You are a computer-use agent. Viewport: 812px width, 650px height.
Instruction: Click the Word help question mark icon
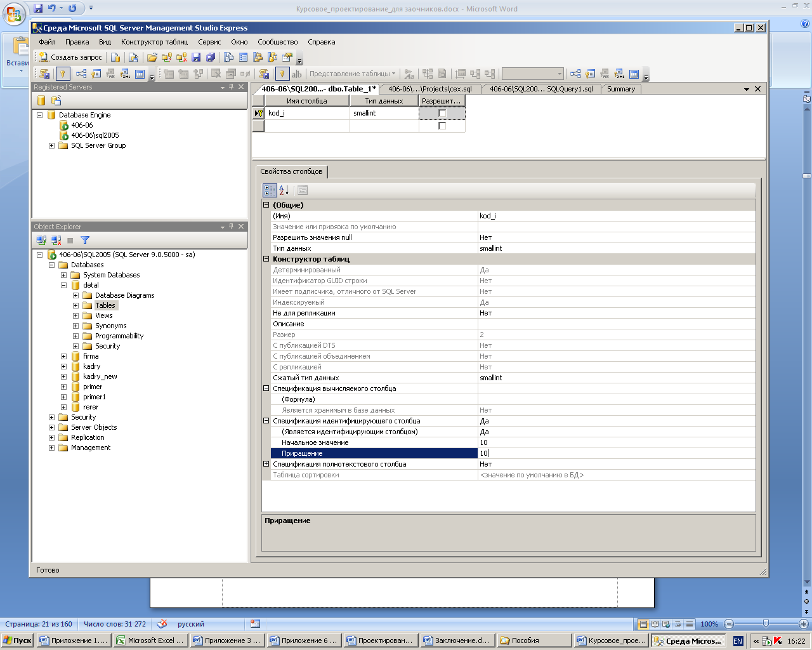[x=806, y=23]
